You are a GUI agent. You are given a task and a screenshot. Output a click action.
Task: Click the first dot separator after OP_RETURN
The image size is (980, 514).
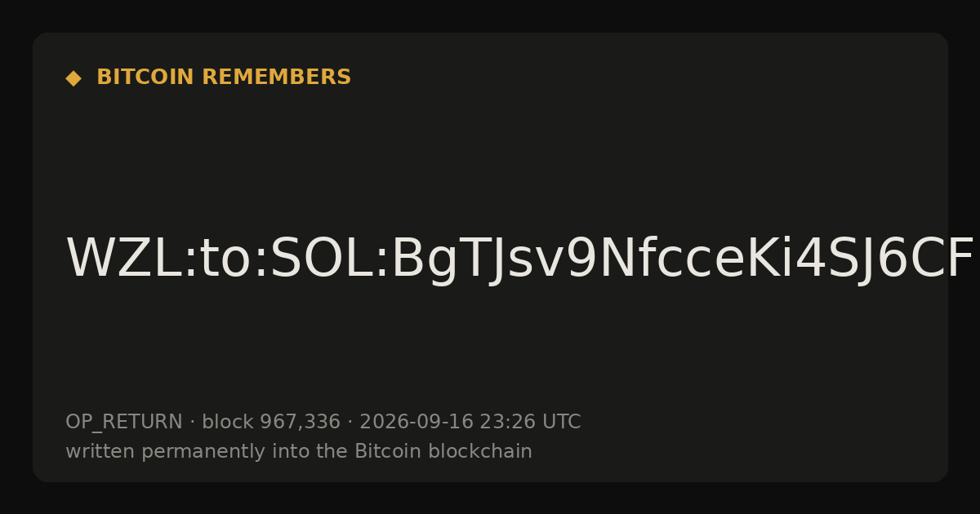click(x=193, y=423)
